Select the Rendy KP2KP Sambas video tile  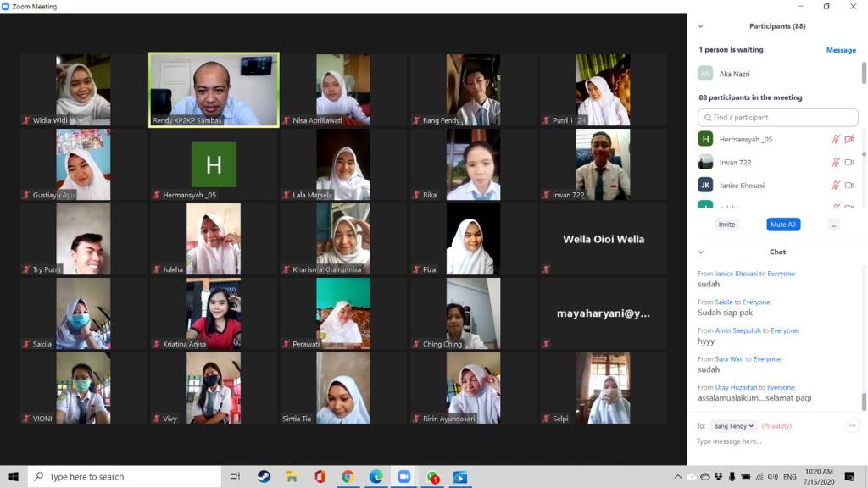coord(214,90)
